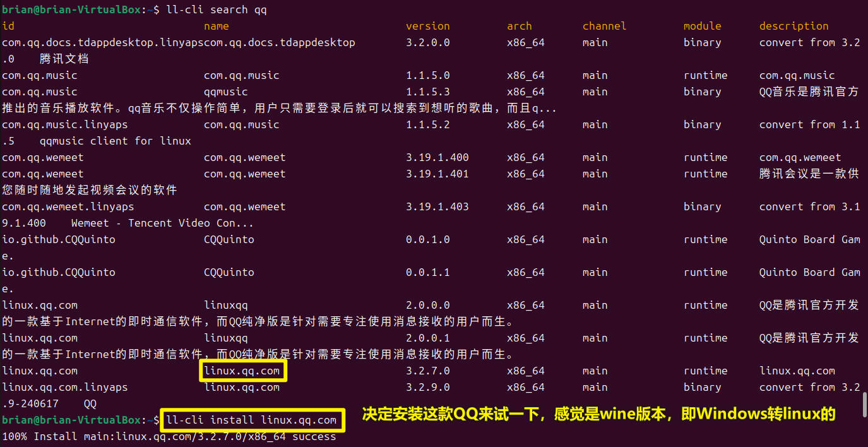Click the 'binary' module in the 3.2.9.0 row
868x447 pixels.
[703, 388]
